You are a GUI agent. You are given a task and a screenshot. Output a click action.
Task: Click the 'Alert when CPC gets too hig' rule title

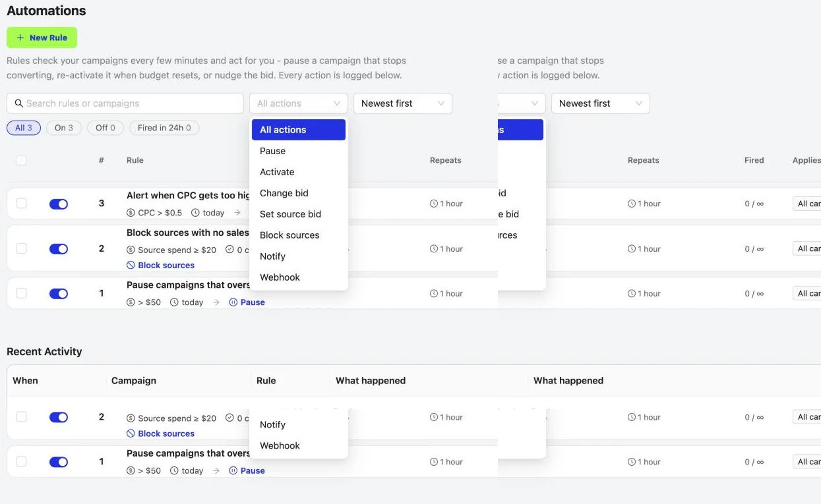pos(189,196)
